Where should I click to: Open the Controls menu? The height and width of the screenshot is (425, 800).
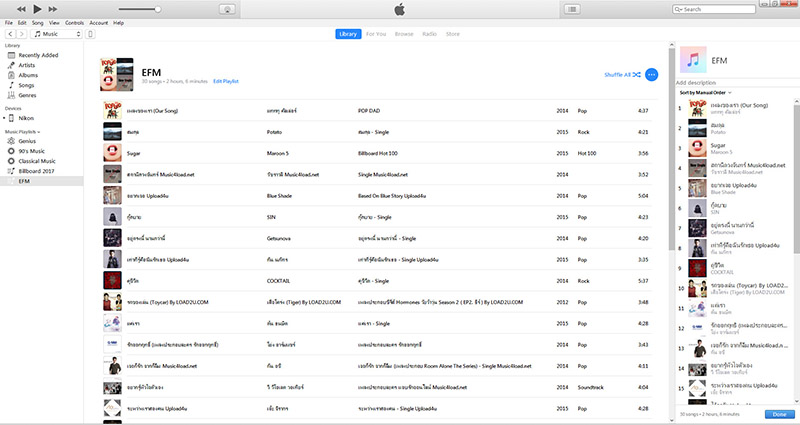(x=74, y=23)
